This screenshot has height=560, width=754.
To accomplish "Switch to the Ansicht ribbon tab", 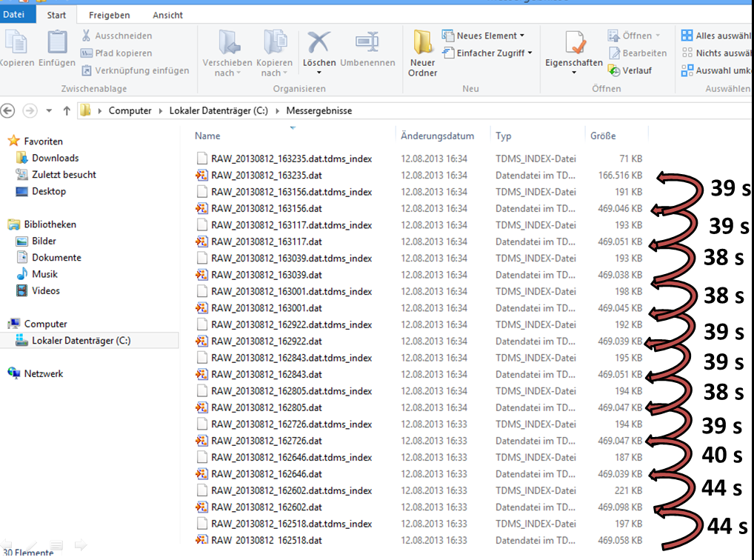I will click(167, 15).
